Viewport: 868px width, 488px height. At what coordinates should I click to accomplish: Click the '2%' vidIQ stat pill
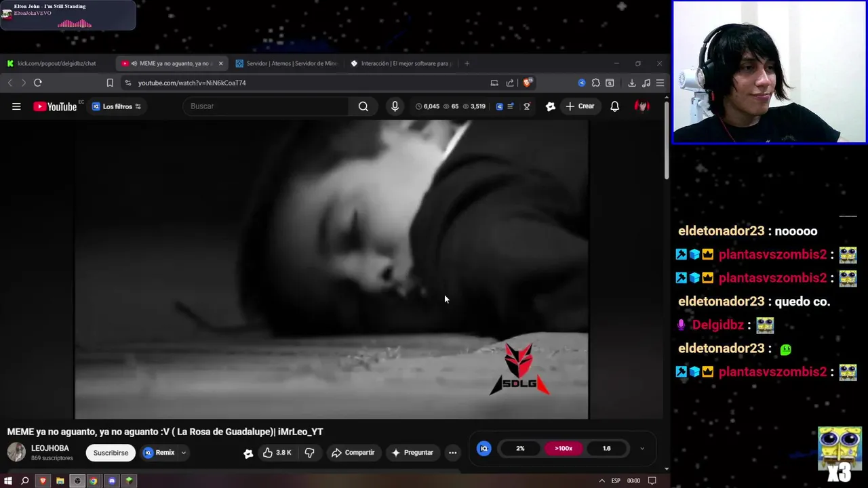[x=520, y=448]
